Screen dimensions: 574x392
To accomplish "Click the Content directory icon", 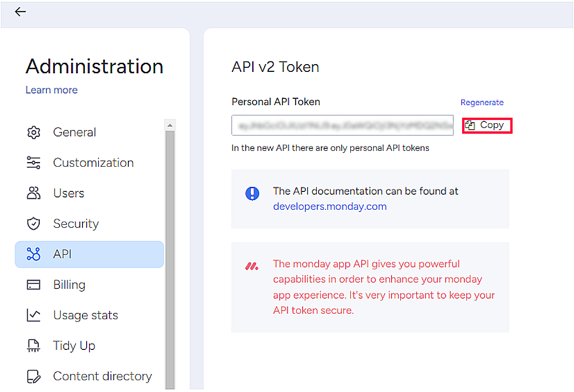I will tap(33, 376).
